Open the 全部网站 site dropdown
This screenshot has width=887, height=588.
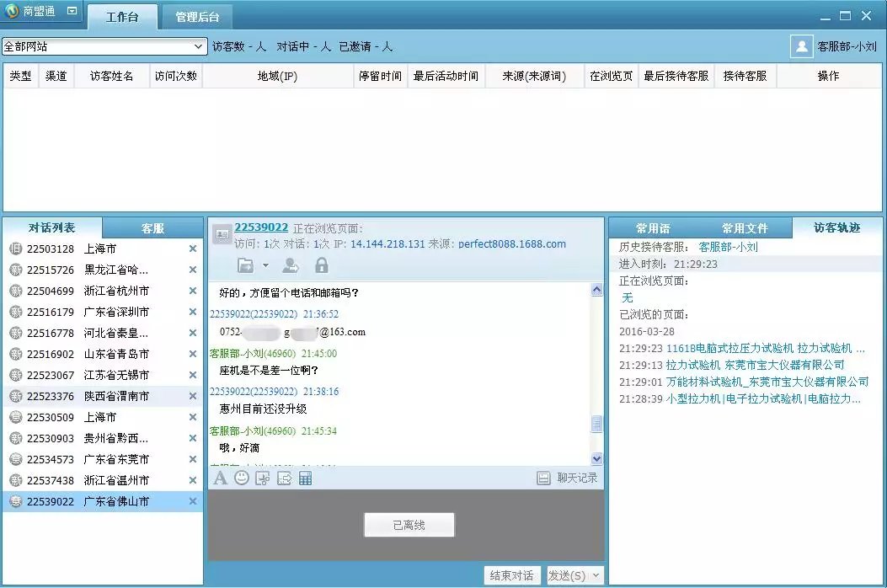(x=199, y=47)
